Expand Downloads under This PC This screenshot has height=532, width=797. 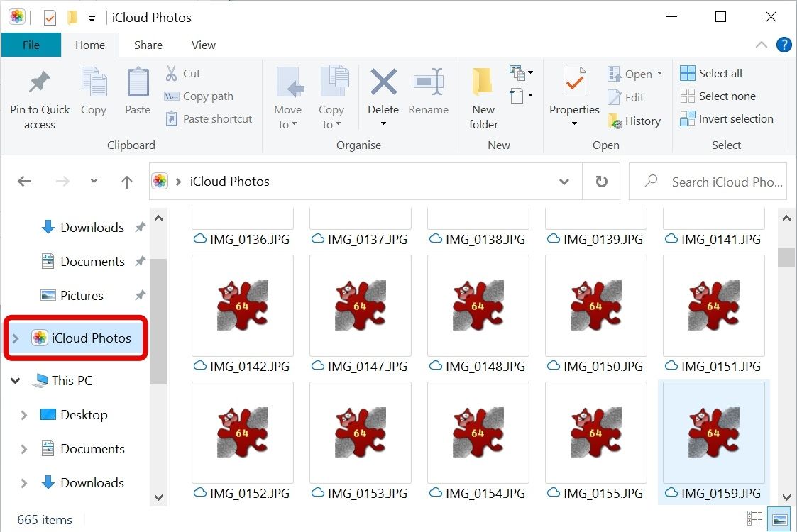point(23,483)
